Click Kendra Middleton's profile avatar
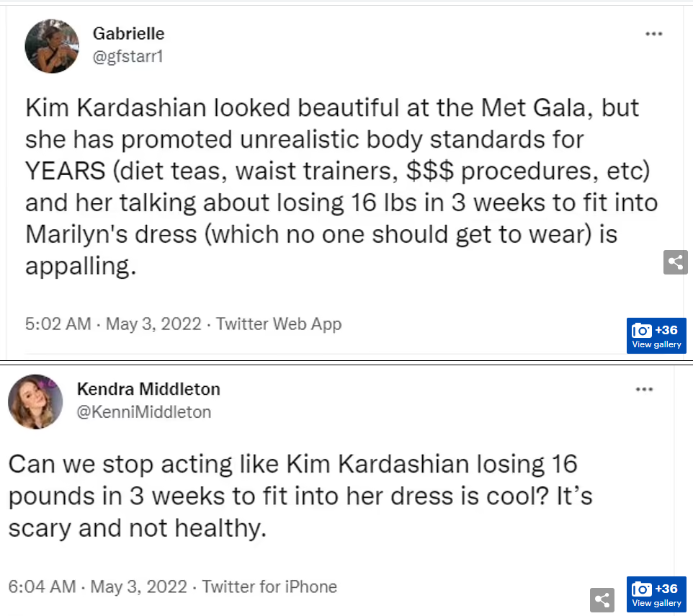 35,402
